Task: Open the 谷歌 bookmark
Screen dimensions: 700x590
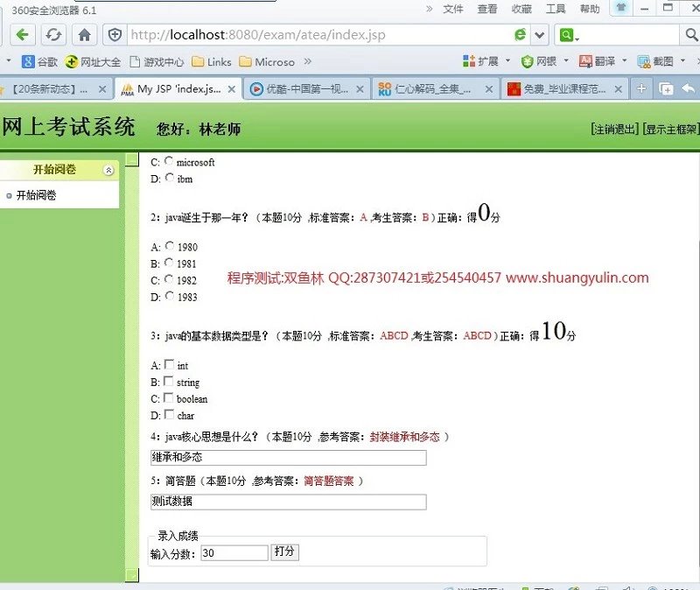Action: (39, 61)
